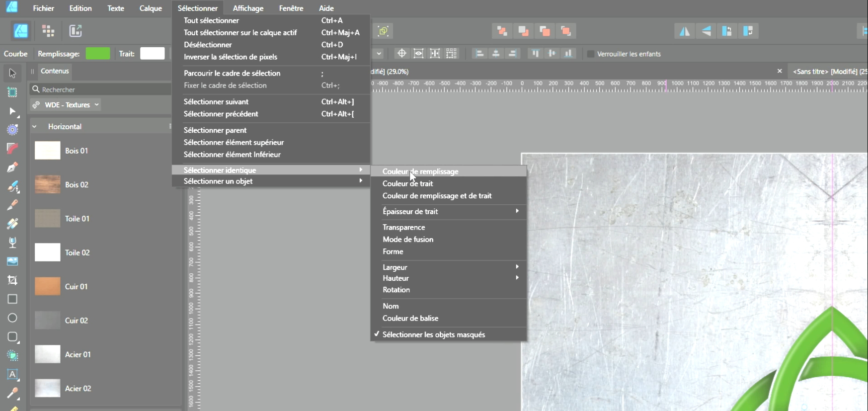
Task: Collapse the Horizontal assets section
Action: click(x=35, y=127)
